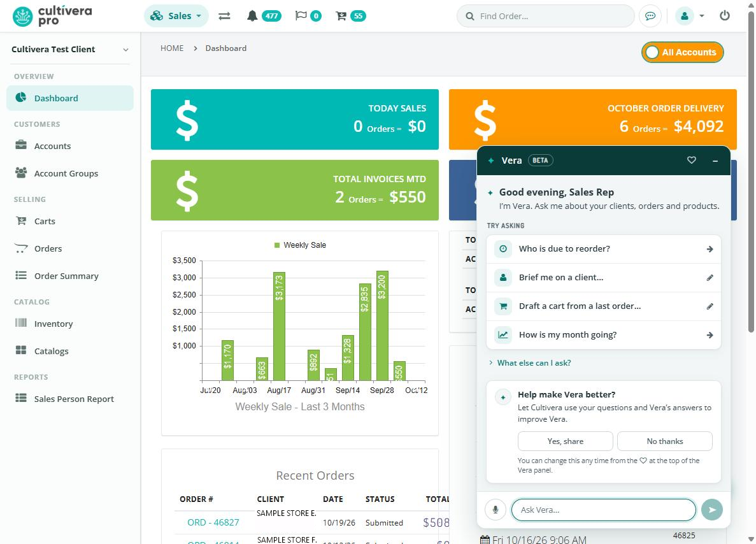The width and height of the screenshot is (756, 544).
Task: Open the chat bubble icon in header
Action: click(x=650, y=16)
